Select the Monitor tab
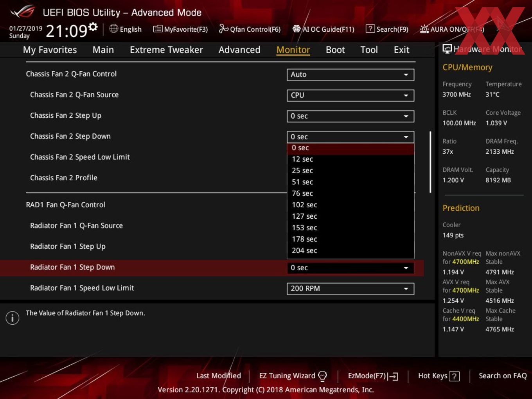This screenshot has height=399, width=532. (x=293, y=50)
